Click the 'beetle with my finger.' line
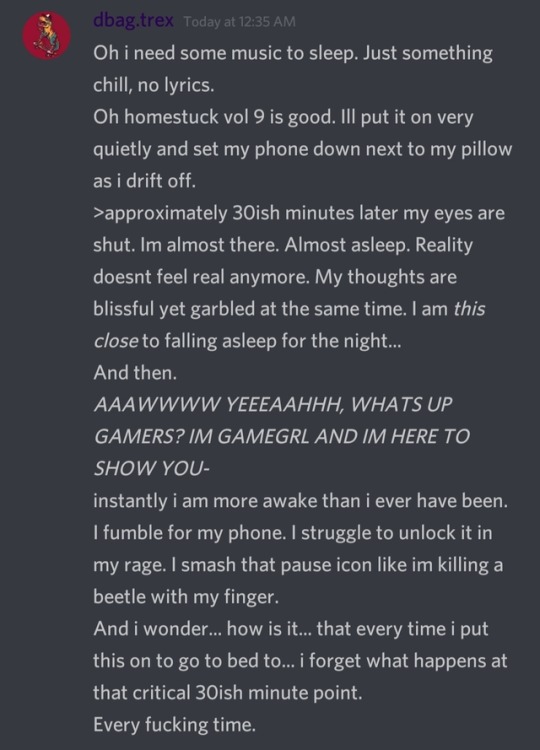 click(x=186, y=596)
